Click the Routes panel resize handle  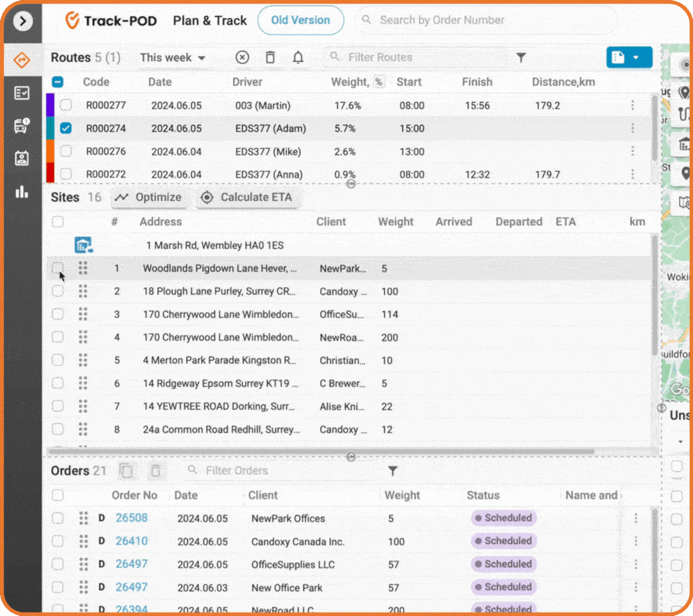(351, 184)
